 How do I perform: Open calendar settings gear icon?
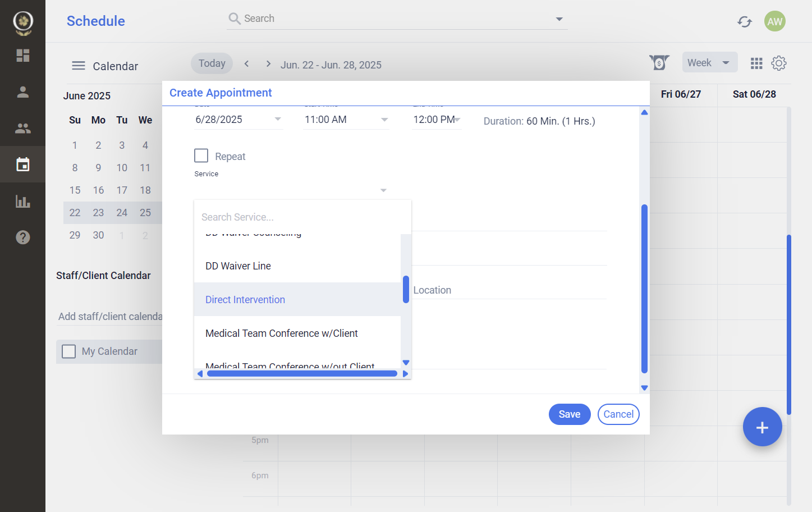point(779,63)
